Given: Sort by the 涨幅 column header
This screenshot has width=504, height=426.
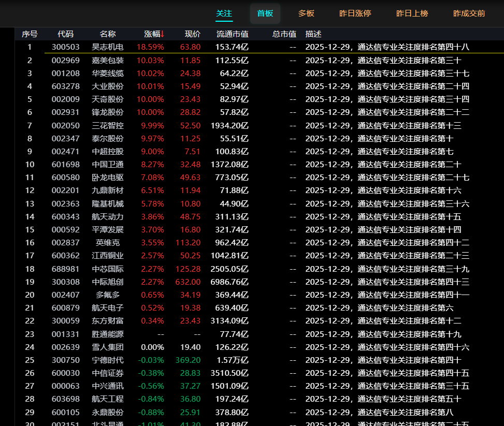Looking at the screenshot, I should click(154, 34).
